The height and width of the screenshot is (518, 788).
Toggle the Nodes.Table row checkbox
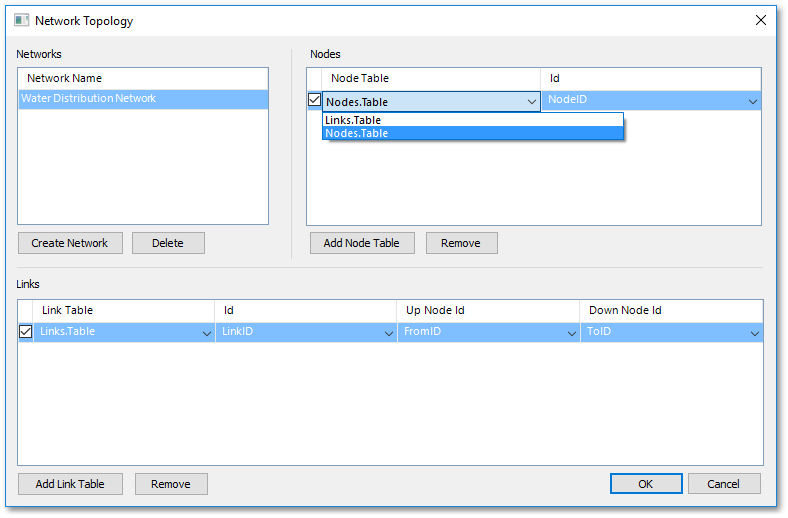click(315, 100)
